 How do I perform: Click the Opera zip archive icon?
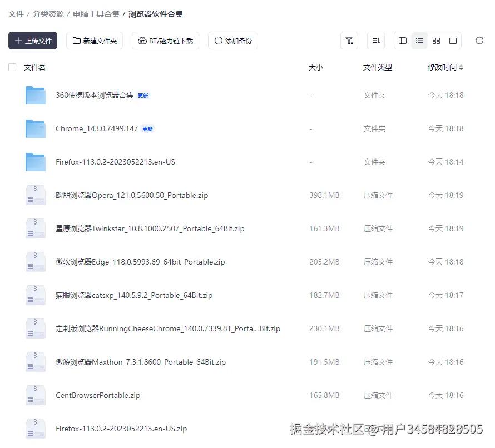[36, 195]
